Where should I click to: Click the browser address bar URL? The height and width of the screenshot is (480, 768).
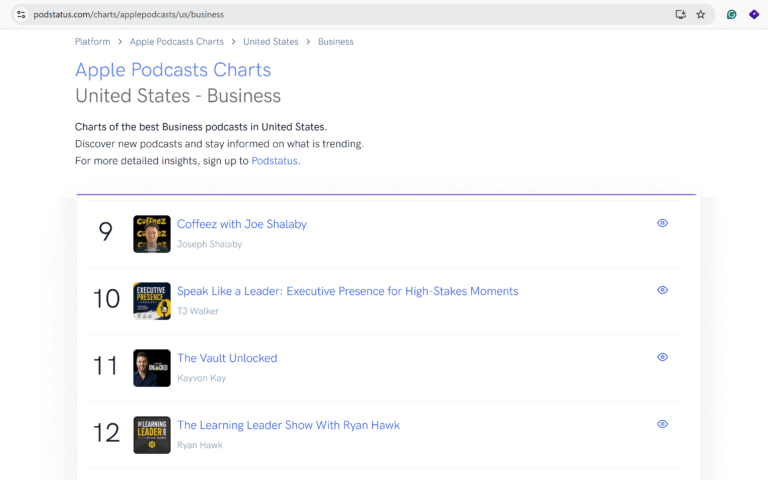point(128,15)
